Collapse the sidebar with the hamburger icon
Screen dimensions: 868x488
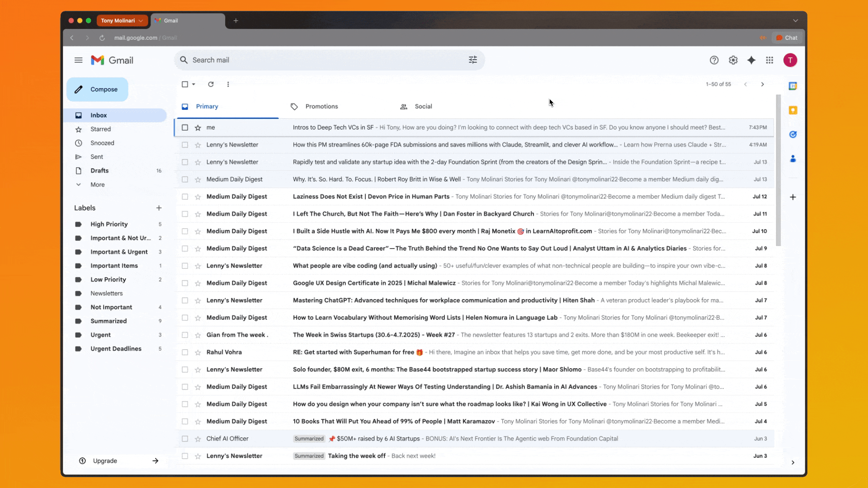78,60
